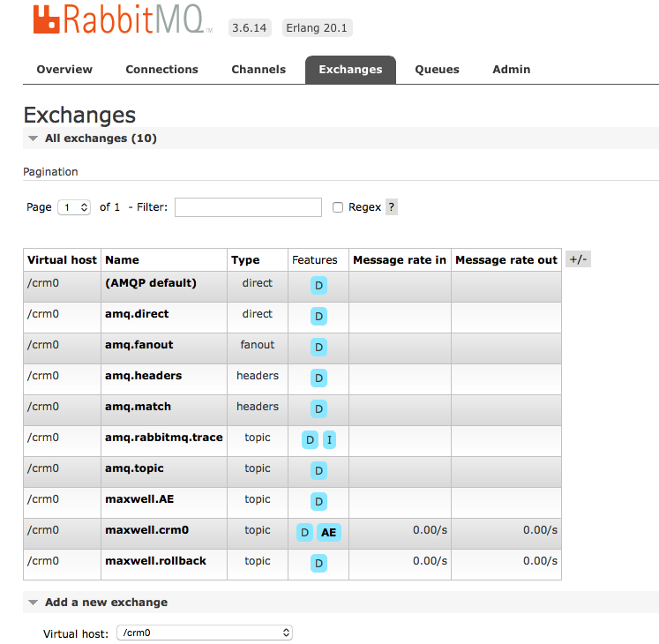
Task: Click maxwell.rollback message rate out value
Action: click(540, 561)
